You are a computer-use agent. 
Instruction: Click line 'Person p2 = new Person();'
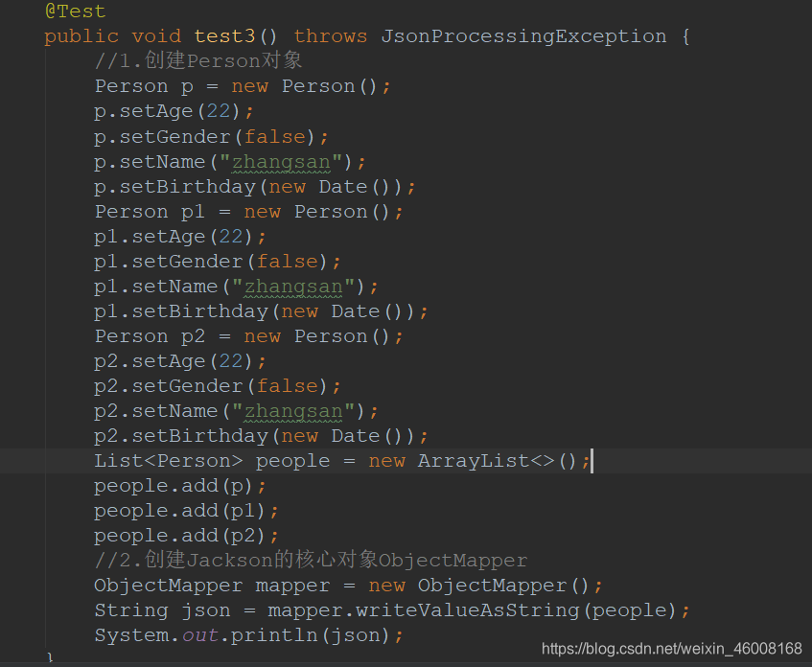click(x=248, y=336)
